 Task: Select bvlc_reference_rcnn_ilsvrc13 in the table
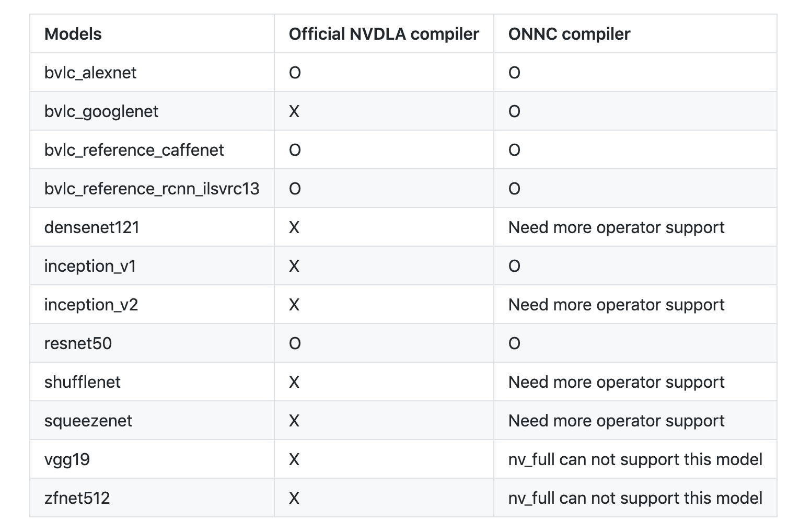(152, 189)
